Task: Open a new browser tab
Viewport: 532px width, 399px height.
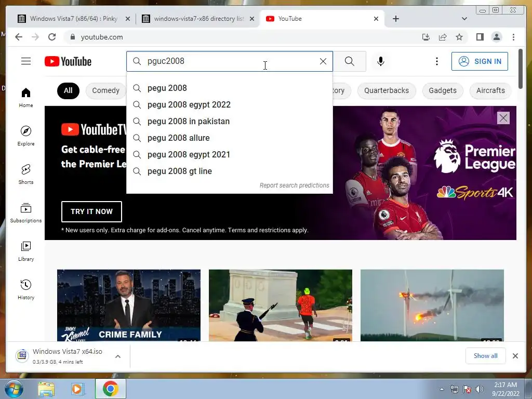Action: (x=395, y=19)
